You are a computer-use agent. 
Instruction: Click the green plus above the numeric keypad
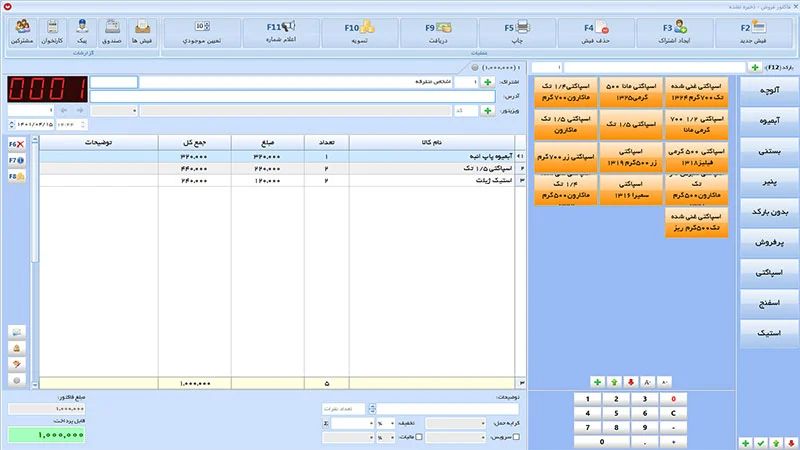[x=597, y=382]
